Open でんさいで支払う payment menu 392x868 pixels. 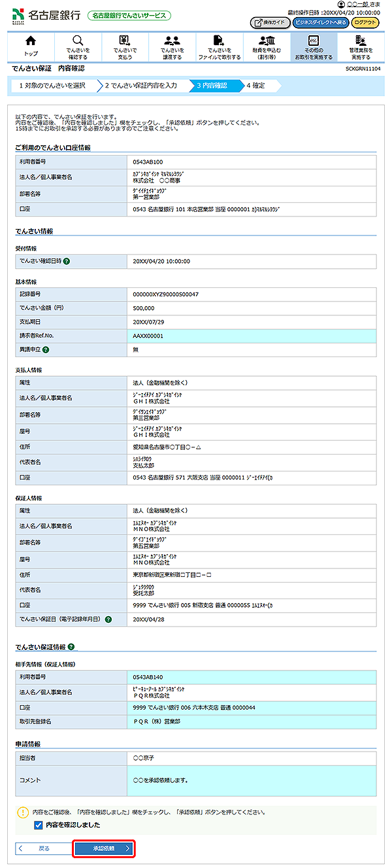point(124,46)
